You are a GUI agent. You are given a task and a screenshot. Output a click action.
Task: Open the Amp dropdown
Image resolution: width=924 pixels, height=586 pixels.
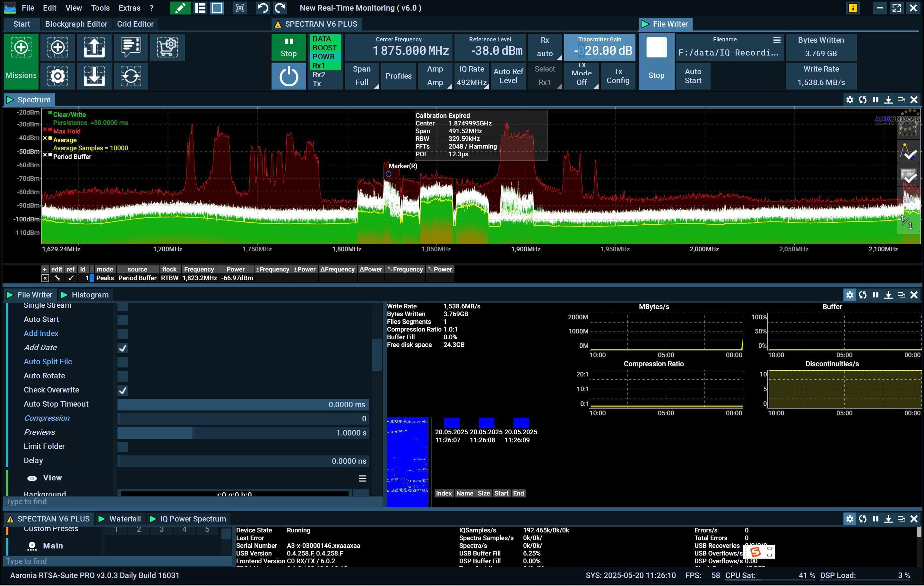pos(435,76)
